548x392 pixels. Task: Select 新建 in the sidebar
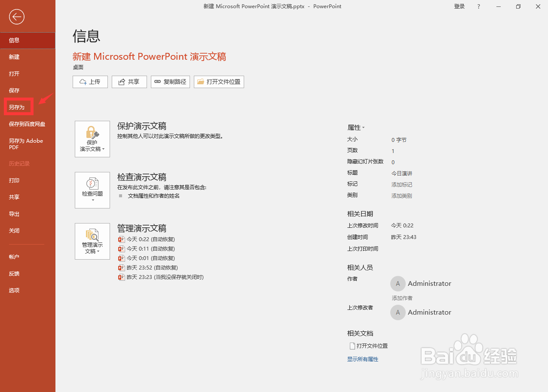point(28,57)
